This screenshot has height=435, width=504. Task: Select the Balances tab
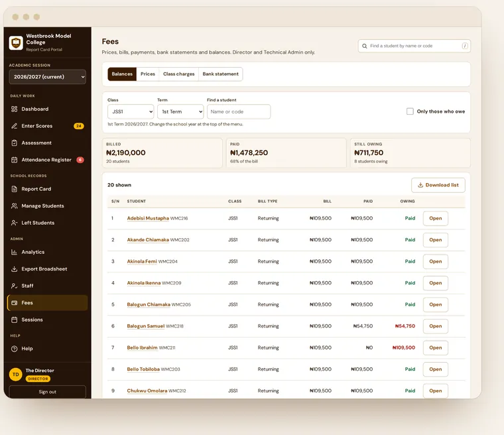(x=122, y=74)
